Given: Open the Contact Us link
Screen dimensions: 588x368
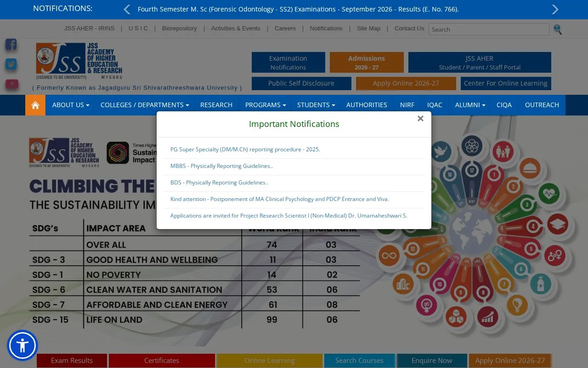Looking at the screenshot, I should (x=409, y=29).
